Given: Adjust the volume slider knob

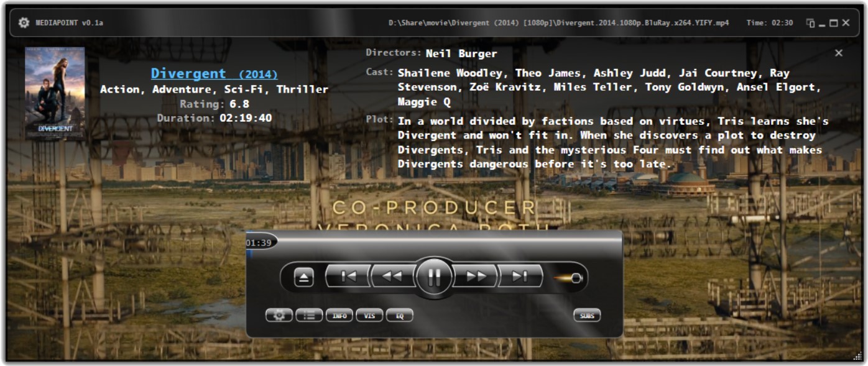Looking at the screenshot, I should pos(576,278).
